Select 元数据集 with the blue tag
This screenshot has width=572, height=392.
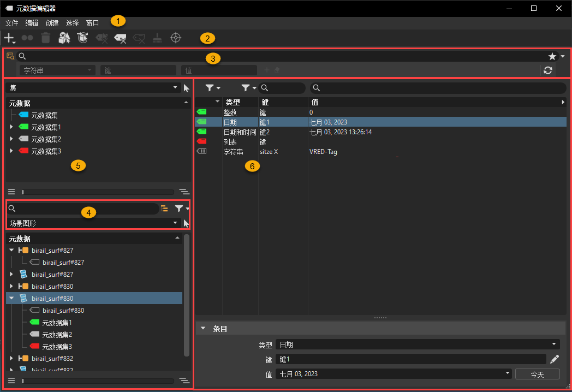[x=44, y=115]
